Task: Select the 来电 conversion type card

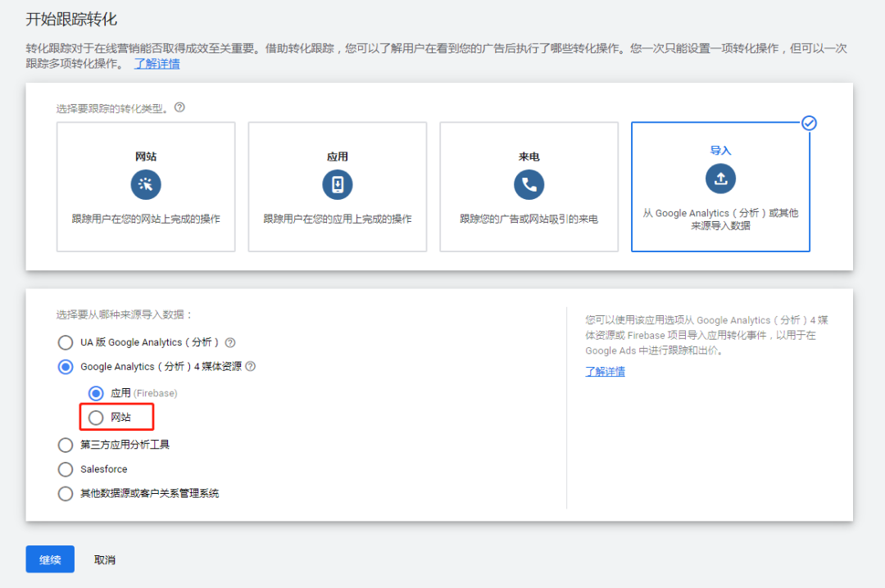Action: point(529,187)
